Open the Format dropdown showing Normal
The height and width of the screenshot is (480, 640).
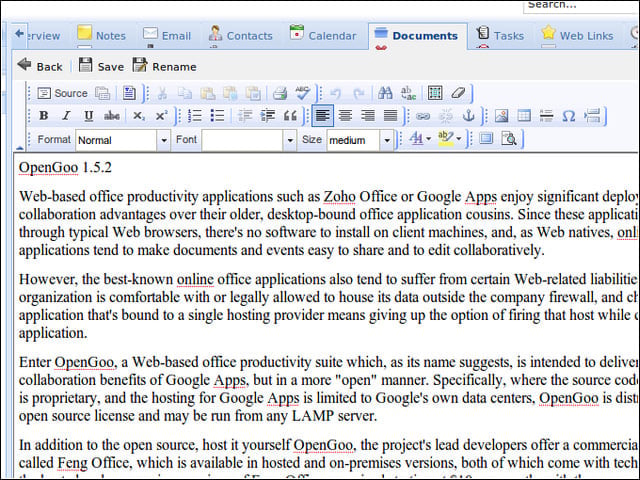[123, 140]
